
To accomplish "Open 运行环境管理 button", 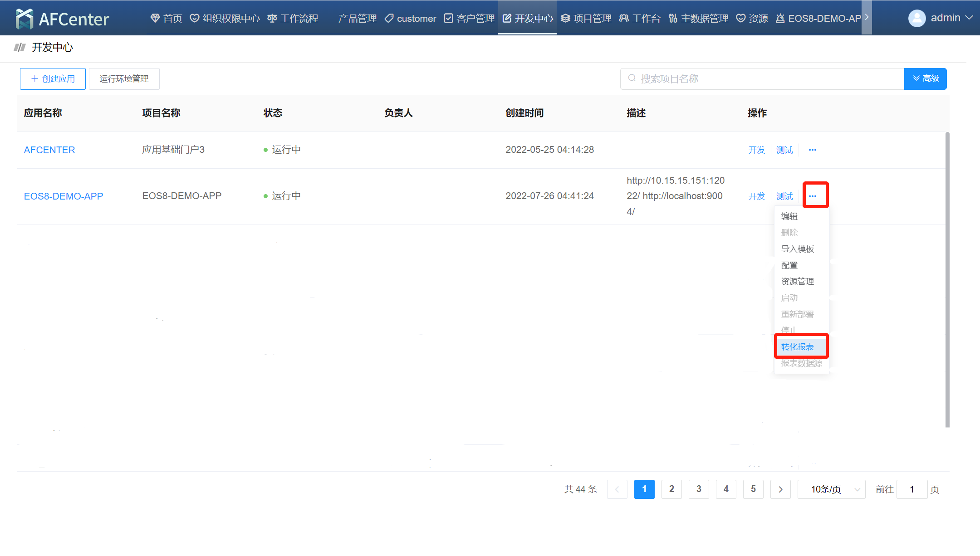I will pos(124,79).
